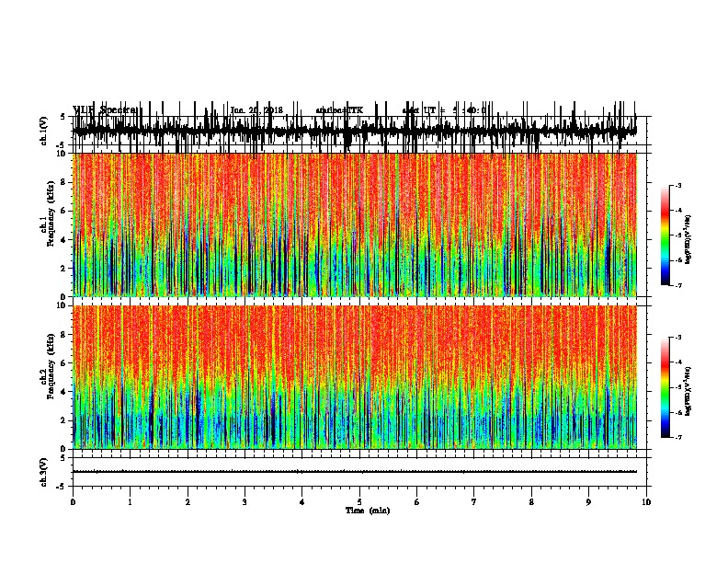The height and width of the screenshot is (563, 728).
Task: Click the '-3' label on ch.1 colorbar
Action: pos(677,185)
